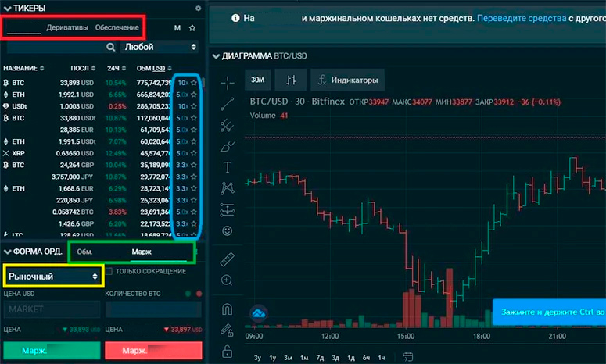Select the ruler measure tool
Screen dimensions: 606x364
tap(228, 258)
